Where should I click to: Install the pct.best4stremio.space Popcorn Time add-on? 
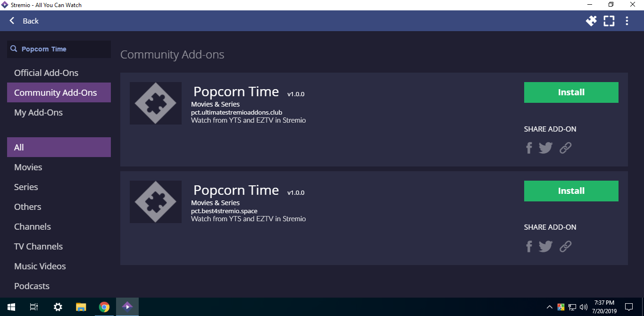[571, 191]
